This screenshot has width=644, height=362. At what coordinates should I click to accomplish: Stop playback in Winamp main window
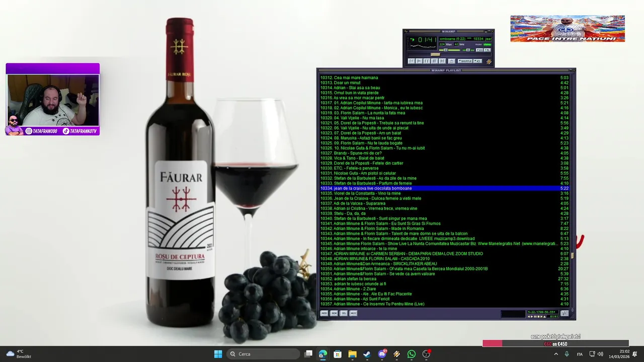(x=435, y=61)
